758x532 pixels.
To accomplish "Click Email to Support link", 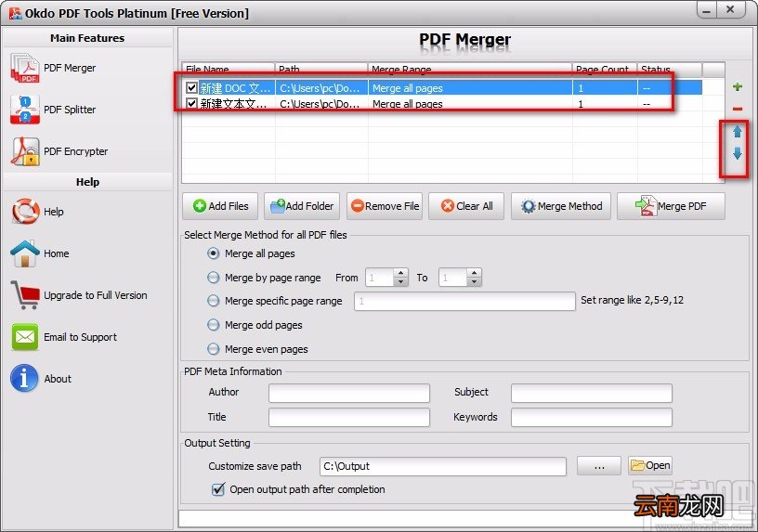I will 80,337.
